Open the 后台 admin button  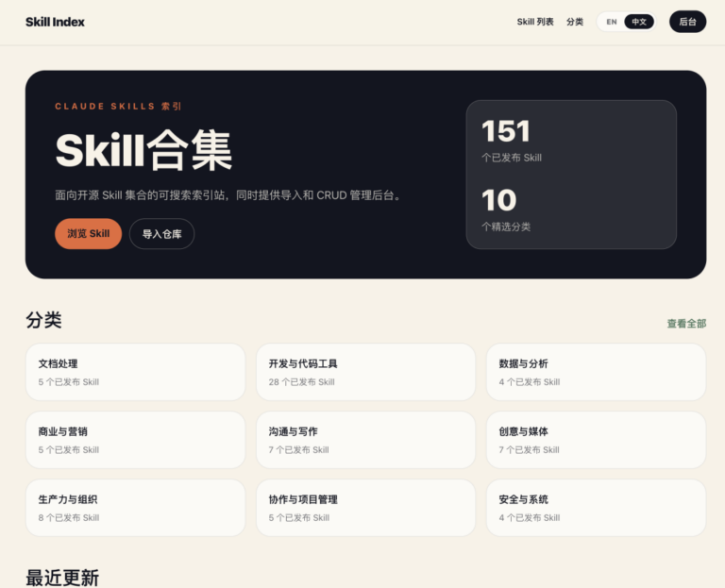tap(687, 22)
